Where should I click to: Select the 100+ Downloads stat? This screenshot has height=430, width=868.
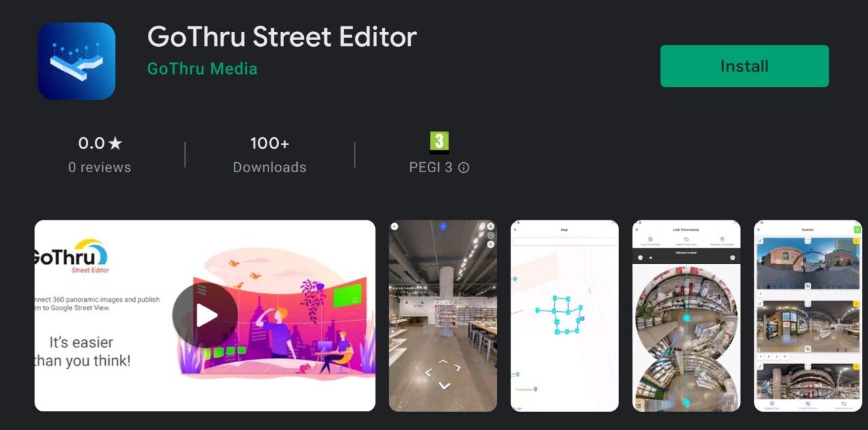[x=270, y=155]
